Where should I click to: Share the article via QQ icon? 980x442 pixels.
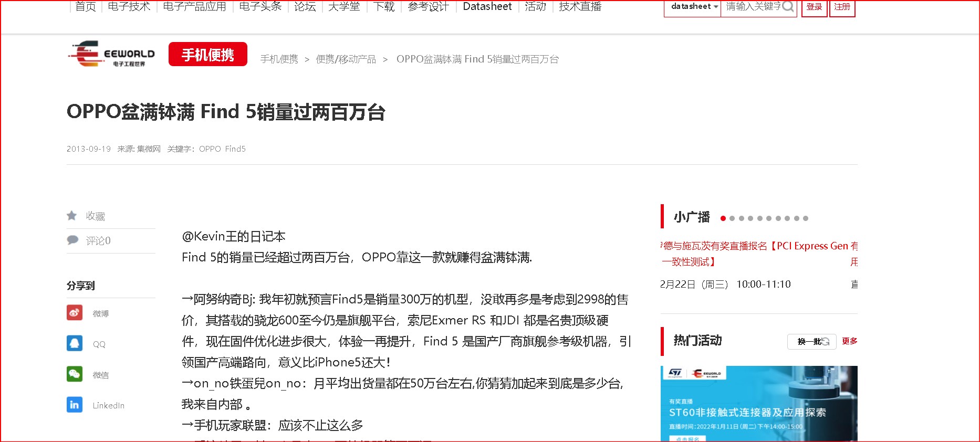(75, 343)
